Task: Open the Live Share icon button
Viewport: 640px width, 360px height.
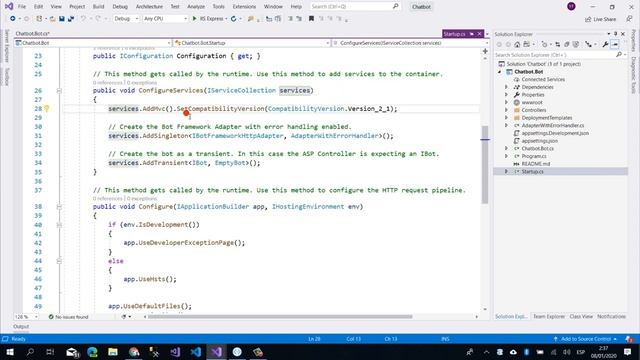Action: (x=600, y=19)
